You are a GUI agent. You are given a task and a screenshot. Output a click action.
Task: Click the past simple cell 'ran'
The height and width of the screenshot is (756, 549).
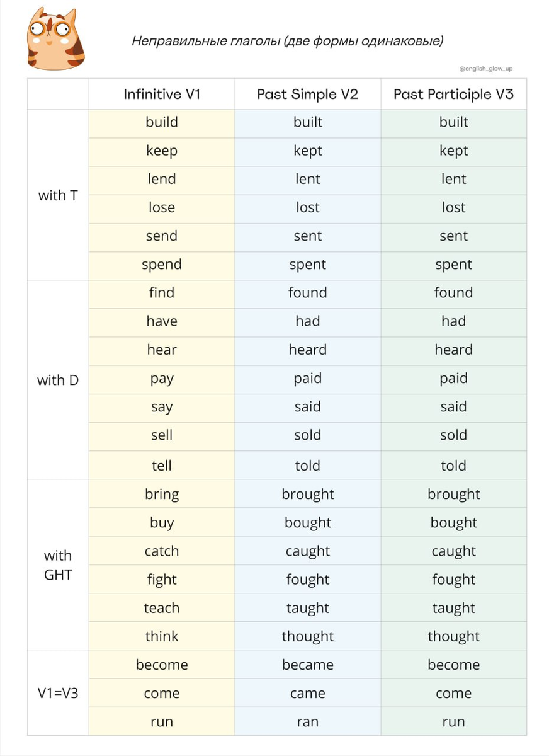308,722
